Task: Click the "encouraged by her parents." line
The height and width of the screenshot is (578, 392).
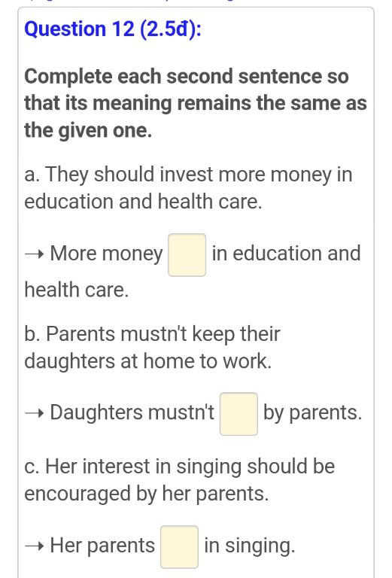Action: pos(147,494)
